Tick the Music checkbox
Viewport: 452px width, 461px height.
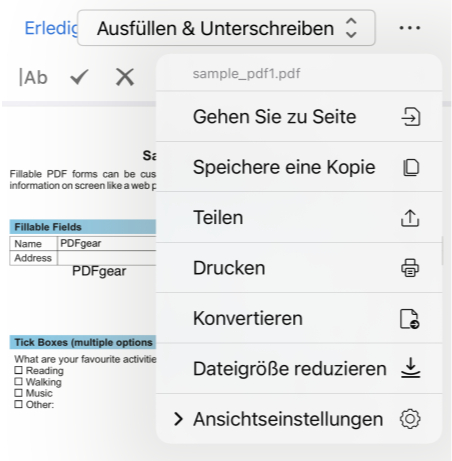pyautogui.click(x=18, y=393)
